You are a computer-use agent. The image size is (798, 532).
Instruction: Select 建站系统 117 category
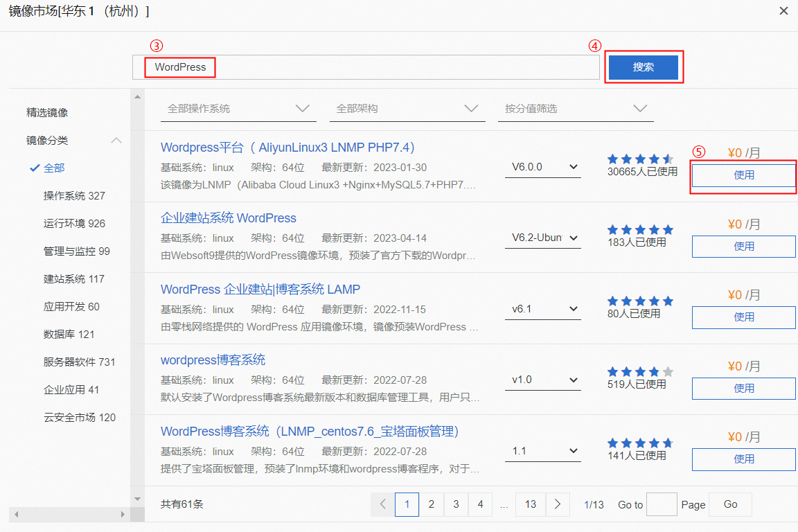coord(74,279)
